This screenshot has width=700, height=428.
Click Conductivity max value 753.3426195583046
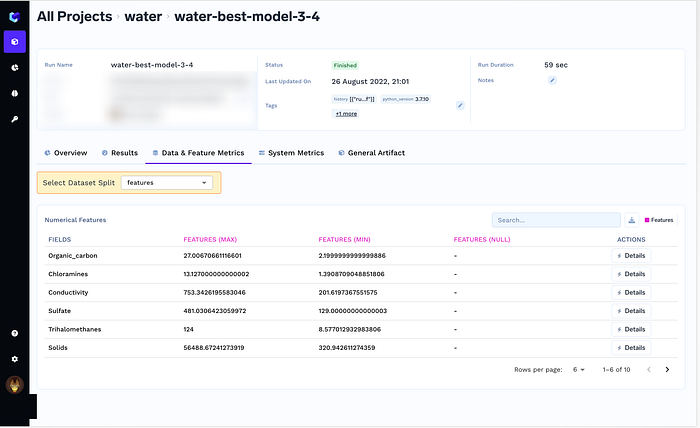point(214,293)
